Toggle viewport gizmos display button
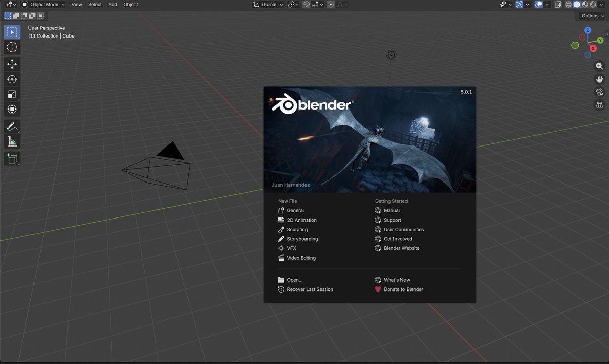This screenshot has height=364, width=609. [519, 4]
